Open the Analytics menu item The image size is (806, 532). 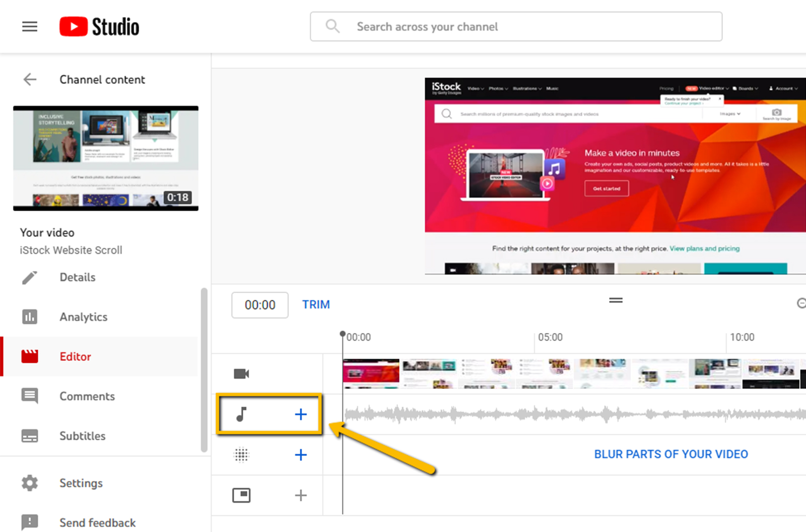coord(84,317)
